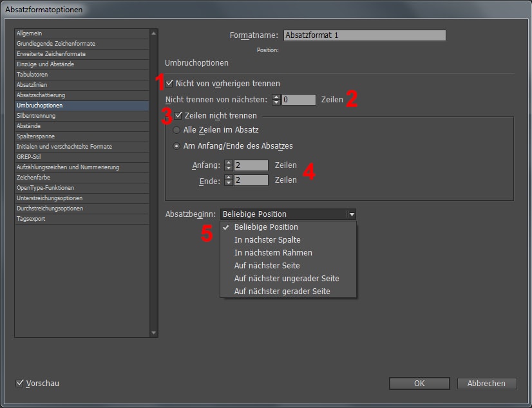Select 'Am Anfang/Ende des Absatzes' option
This screenshot has height=408, width=532.
coord(177,145)
